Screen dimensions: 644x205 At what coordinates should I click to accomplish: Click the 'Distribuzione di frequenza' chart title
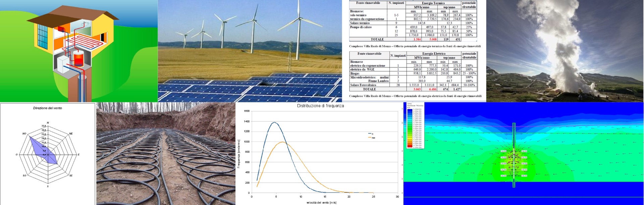pyautogui.click(x=320, y=106)
